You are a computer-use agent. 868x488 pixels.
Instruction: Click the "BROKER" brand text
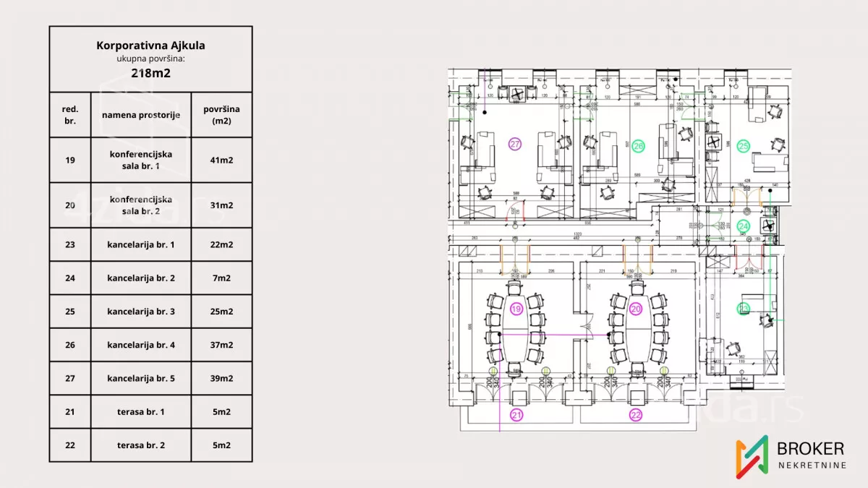click(x=809, y=449)
